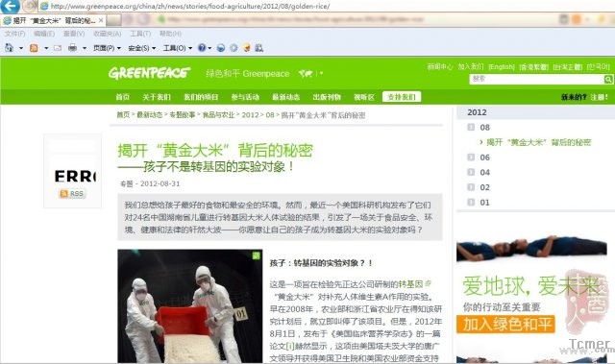
Task: Open the region selector arrow beside world map
Action: pyautogui.click(x=321, y=73)
